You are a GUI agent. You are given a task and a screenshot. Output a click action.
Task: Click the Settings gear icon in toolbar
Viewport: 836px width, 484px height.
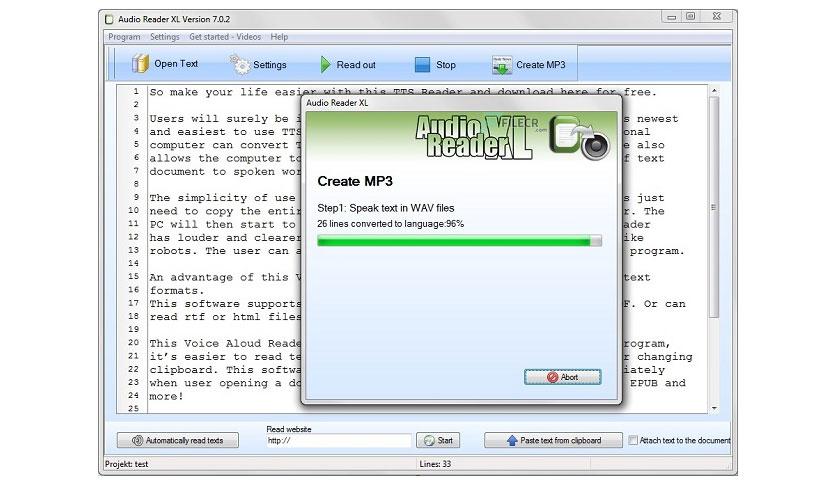(x=240, y=64)
